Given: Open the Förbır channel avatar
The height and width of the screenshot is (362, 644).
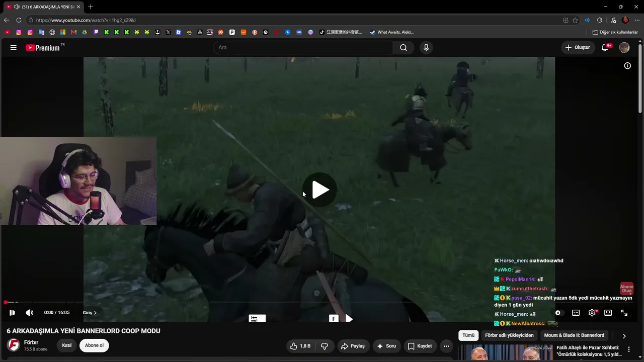Looking at the screenshot, I should (x=14, y=345).
